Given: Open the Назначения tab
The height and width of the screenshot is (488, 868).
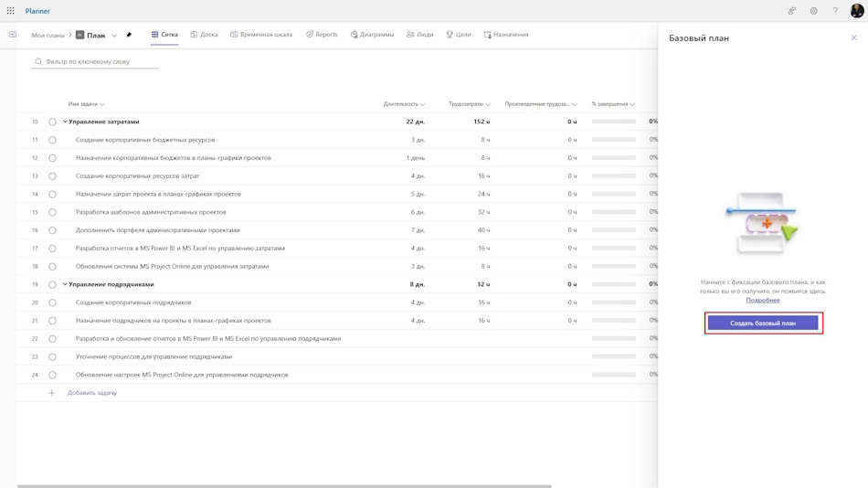Looking at the screenshot, I should [x=506, y=35].
